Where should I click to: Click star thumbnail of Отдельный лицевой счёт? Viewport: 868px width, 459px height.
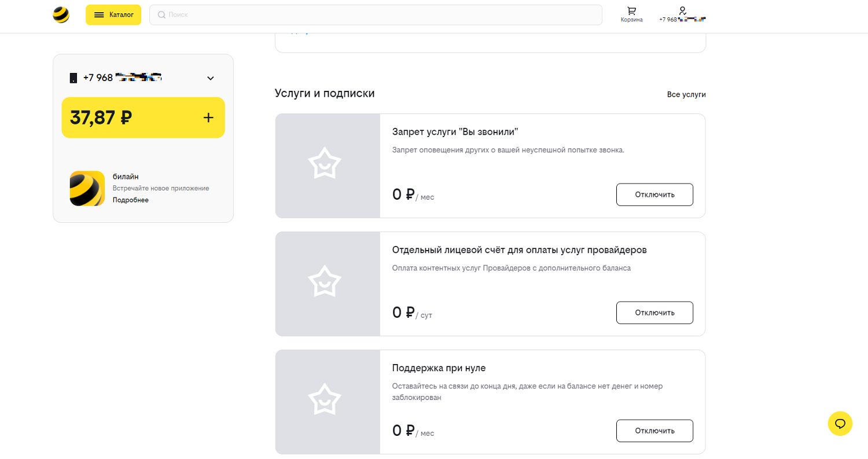point(328,284)
